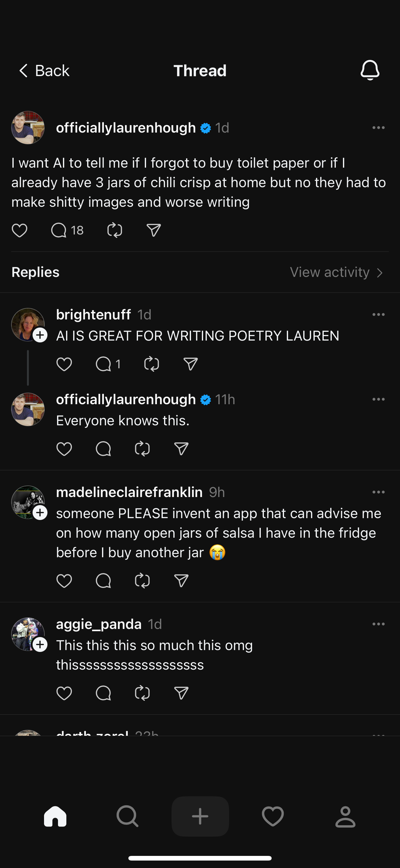Open more options for the main post
Screen dimensions: 400x868
pyautogui.click(x=379, y=128)
